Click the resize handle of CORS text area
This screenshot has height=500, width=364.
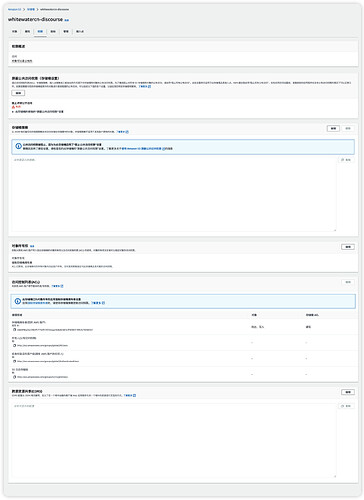tap(335, 476)
